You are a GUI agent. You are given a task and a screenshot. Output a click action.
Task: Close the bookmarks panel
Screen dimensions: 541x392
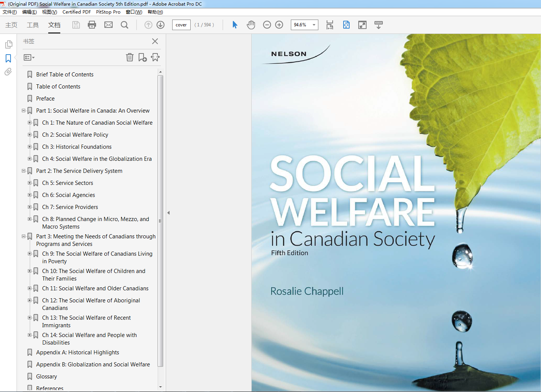click(x=155, y=41)
